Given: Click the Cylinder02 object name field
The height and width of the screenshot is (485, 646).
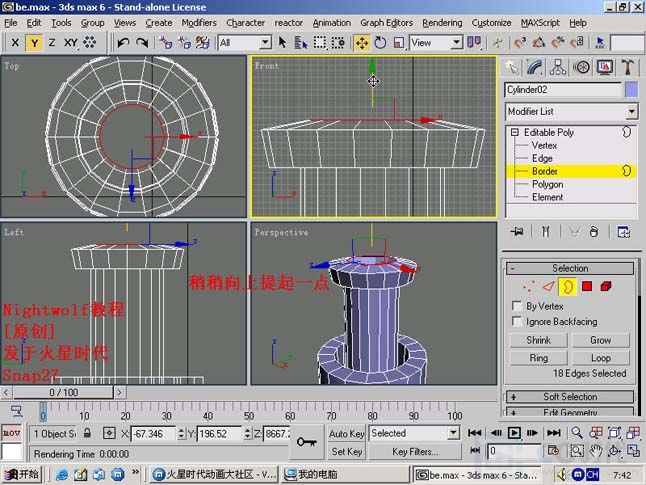Looking at the screenshot, I should (x=563, y=90).
